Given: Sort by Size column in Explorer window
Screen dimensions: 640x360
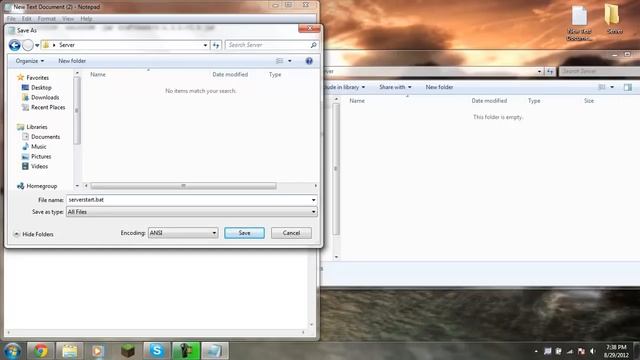Looking at the screenshot, I should (589, 100).
